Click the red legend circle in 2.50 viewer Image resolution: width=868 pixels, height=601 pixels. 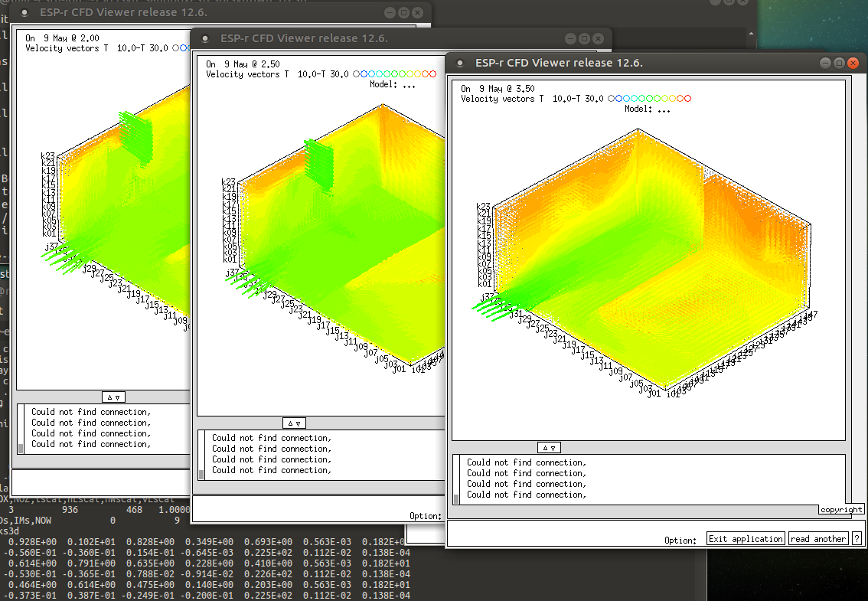point(432,74)
